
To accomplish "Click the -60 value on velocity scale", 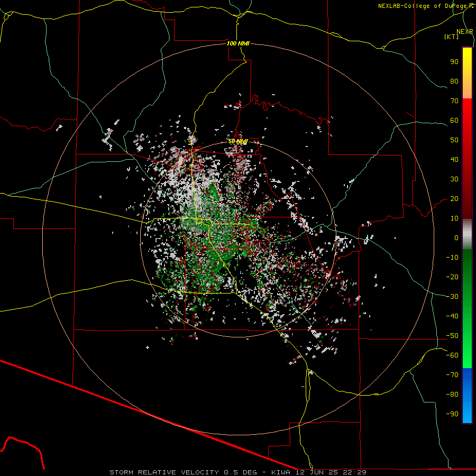I will 452,355.
